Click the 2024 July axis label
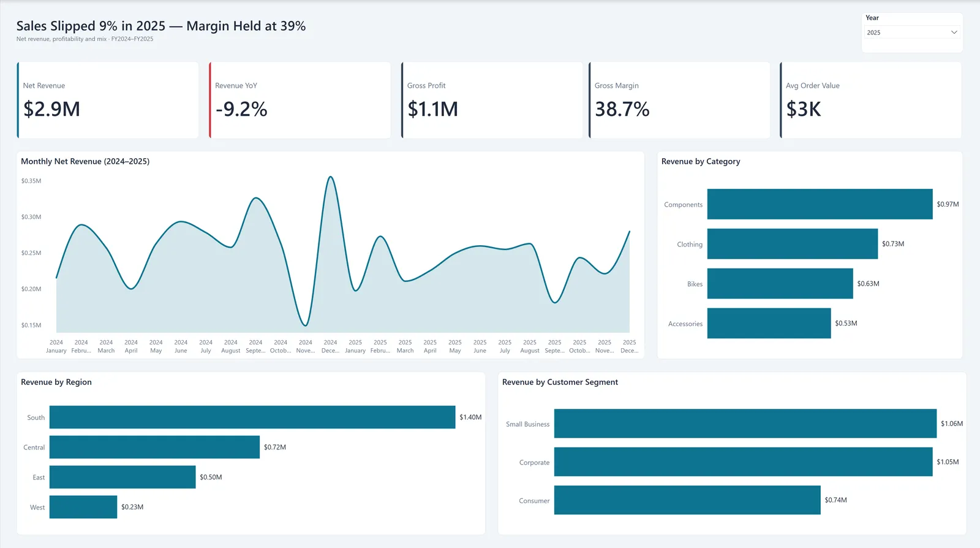 click(206, 346)
